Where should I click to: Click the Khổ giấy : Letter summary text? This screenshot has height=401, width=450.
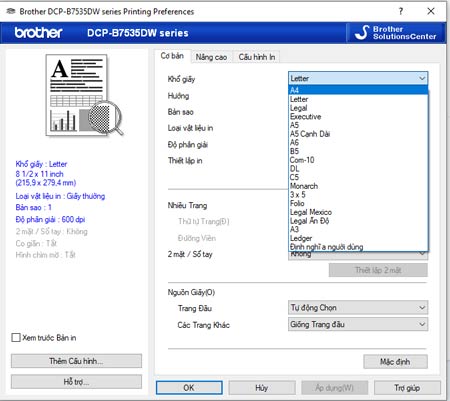point(41,164)
